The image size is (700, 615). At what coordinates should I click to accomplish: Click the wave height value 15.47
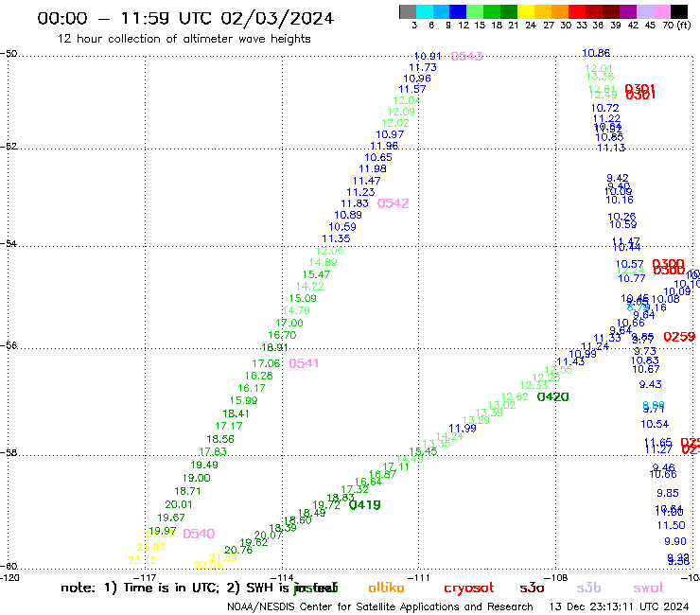point(317,274)
